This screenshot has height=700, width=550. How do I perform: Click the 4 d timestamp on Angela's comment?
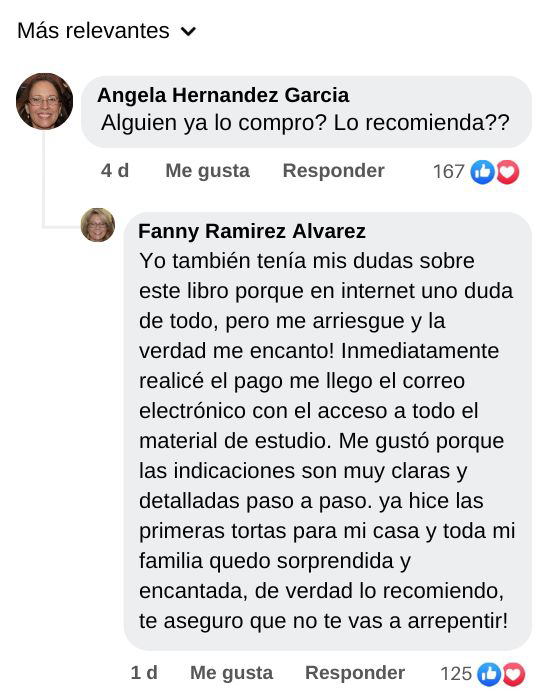click(x=115, y=171)
